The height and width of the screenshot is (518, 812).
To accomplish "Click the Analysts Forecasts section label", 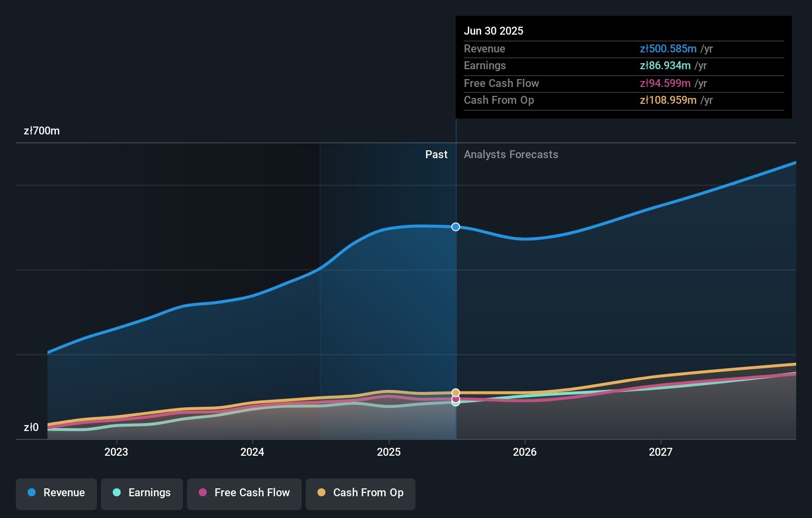I will (511, 154).
